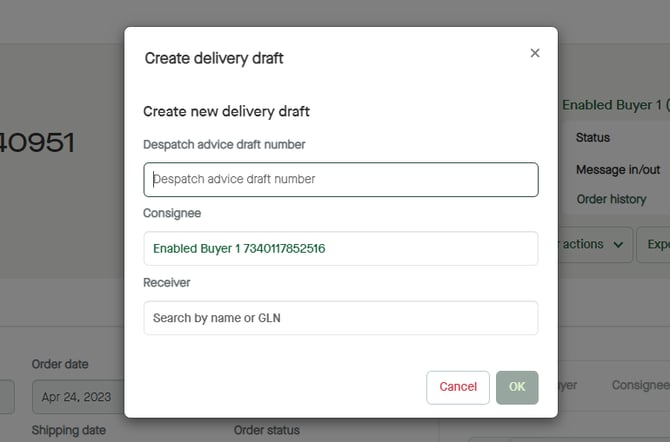The height and width of the screenshot is (442, 670).
Task: Switch to the Buyer tab behind dialog
Action: point(566,385)
